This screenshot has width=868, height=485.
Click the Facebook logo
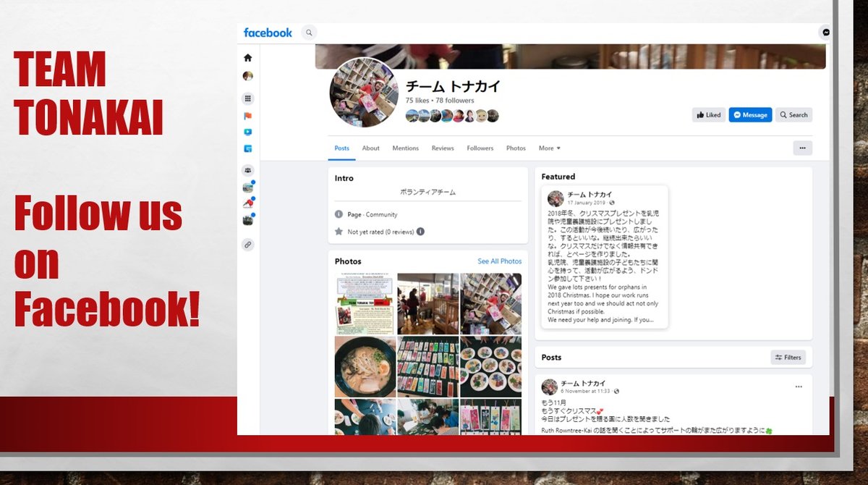coord(268,33)
